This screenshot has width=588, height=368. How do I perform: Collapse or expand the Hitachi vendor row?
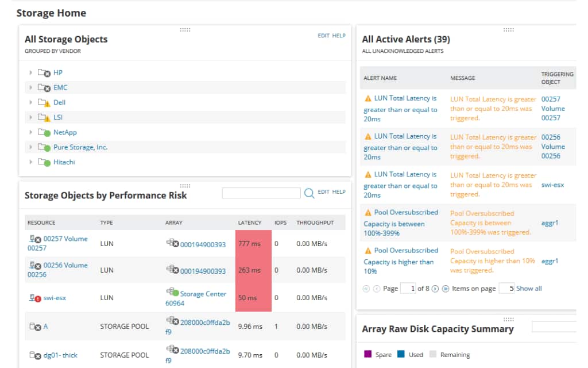point(31,162)
